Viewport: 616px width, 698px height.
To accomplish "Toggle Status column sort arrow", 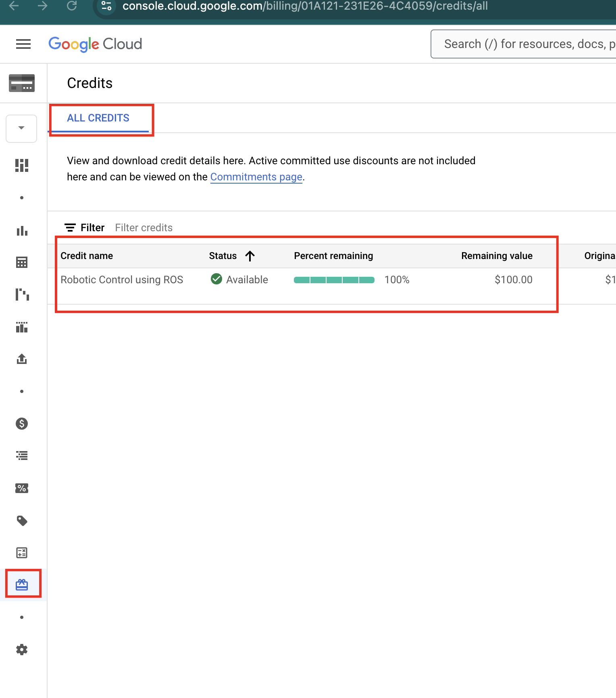I will (x=250, y=256).
